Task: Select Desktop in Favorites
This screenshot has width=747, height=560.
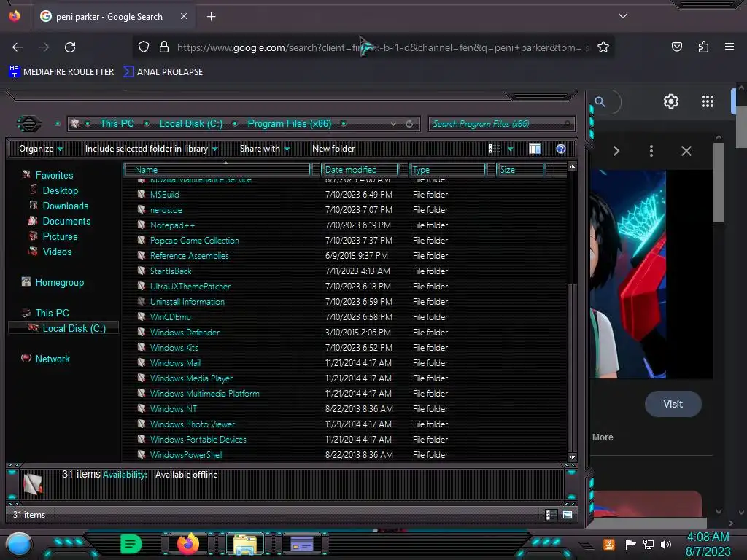Action: pos(60,190)
